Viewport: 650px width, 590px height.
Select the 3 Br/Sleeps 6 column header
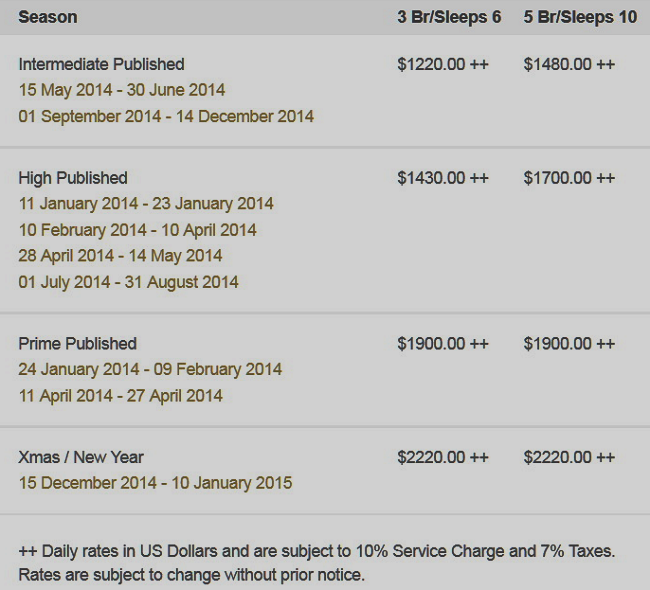coord(449,17)
